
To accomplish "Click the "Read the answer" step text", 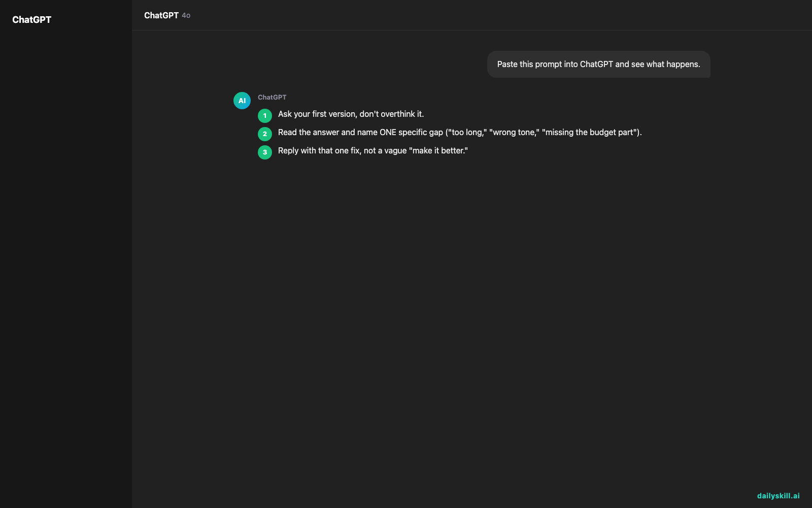I will 460,133.
